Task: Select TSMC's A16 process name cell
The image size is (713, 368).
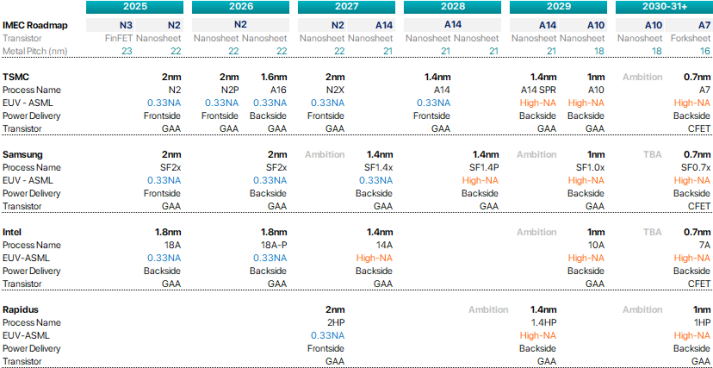Action: (x=277, y=90)
